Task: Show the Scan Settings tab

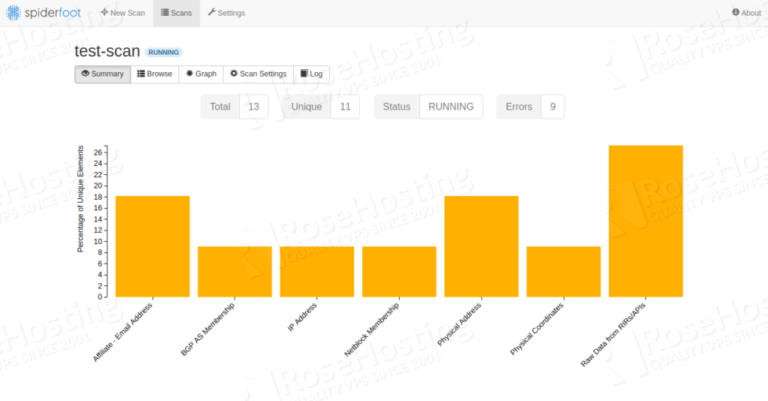Action: (x=258, y=74)
